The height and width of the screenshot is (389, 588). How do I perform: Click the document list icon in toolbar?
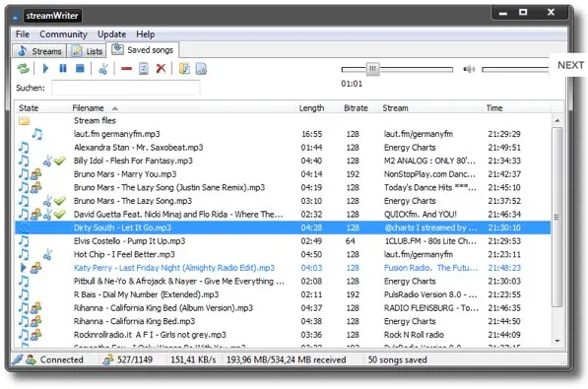(x=144, y=69)
